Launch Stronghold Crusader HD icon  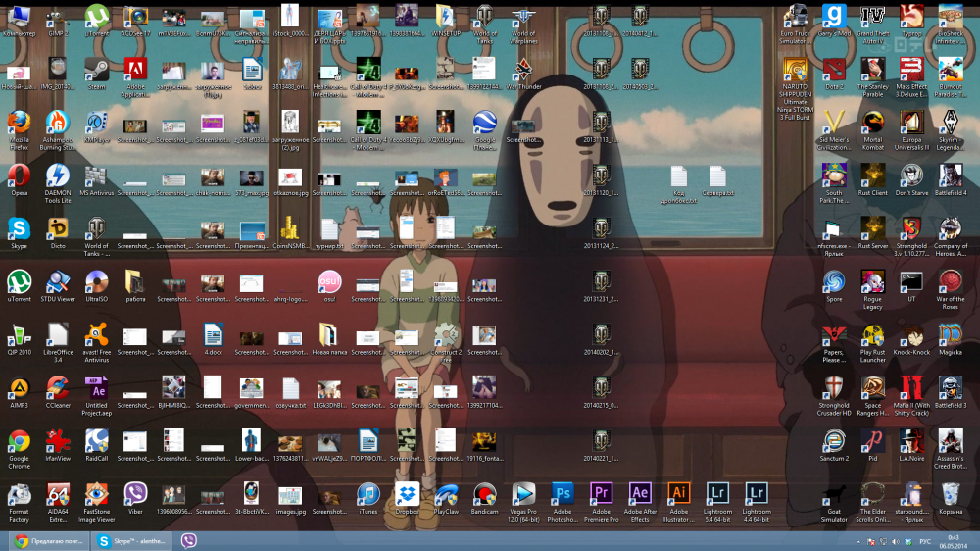tap(834, 397)
